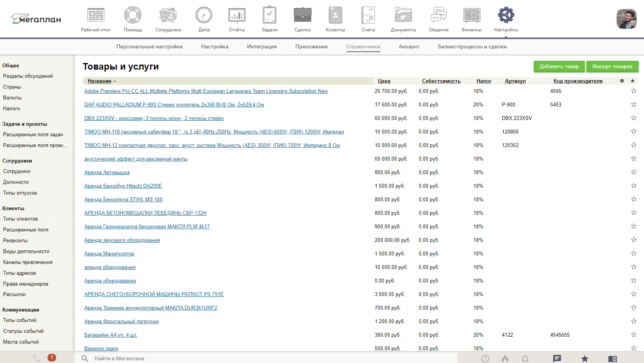
Task: Open АРЕНДА БЕТОНОМЕШАЛКИ ЛЕБЕДЯНЬ link
Action: [145, 213]
